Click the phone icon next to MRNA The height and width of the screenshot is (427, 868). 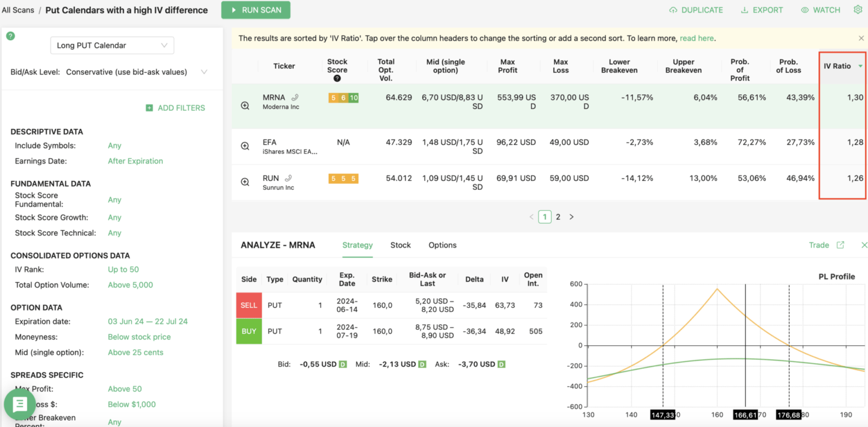(295, 98)
